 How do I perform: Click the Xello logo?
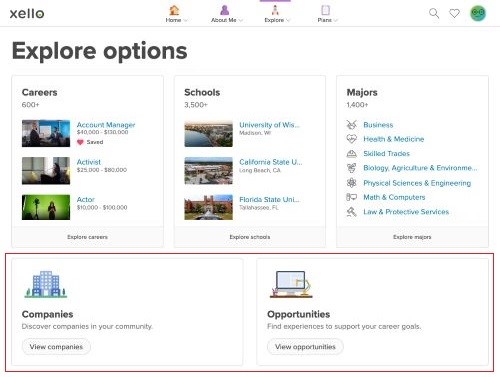click(27, 14)
